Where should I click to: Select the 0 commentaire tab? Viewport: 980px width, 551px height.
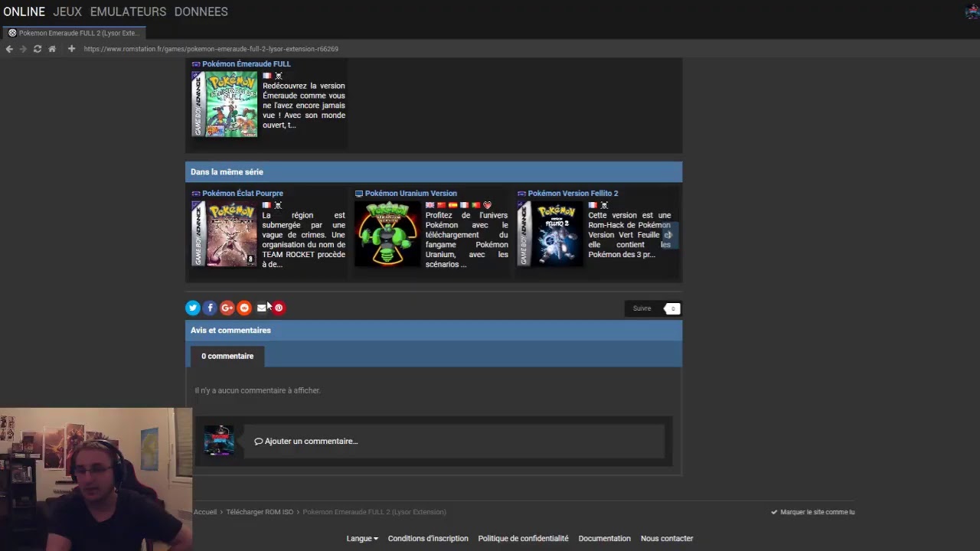pyautogui.click(x=227, y=356)
